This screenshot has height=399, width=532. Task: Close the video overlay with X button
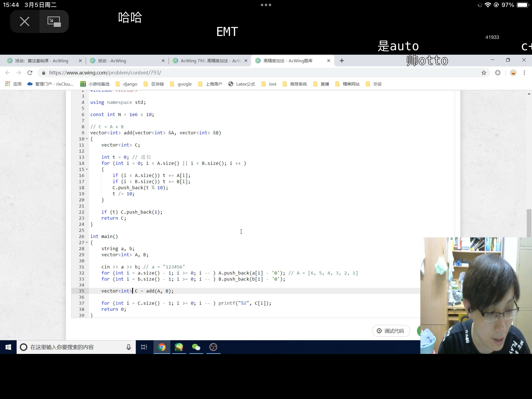coord(24,21)
